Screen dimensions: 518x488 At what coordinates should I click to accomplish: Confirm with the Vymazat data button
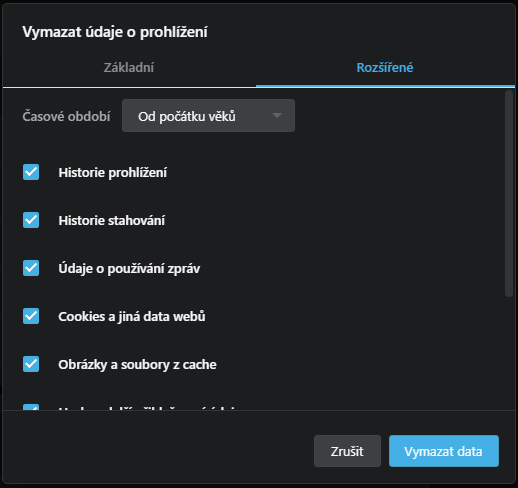click(x=444, y=451)
